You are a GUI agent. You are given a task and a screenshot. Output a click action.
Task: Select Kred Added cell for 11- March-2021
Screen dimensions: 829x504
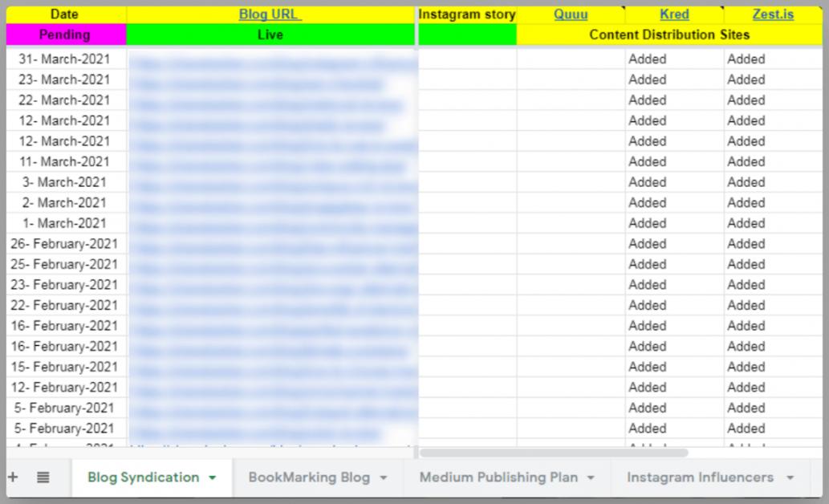click(675, 161)
